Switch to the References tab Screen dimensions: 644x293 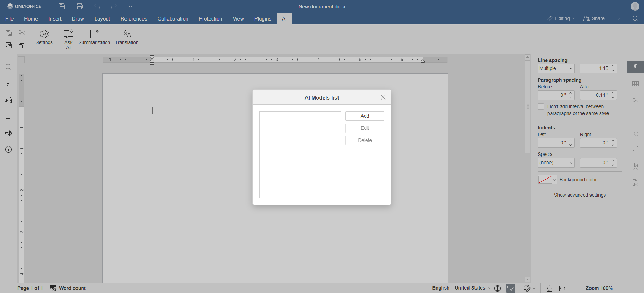point(134,19)
